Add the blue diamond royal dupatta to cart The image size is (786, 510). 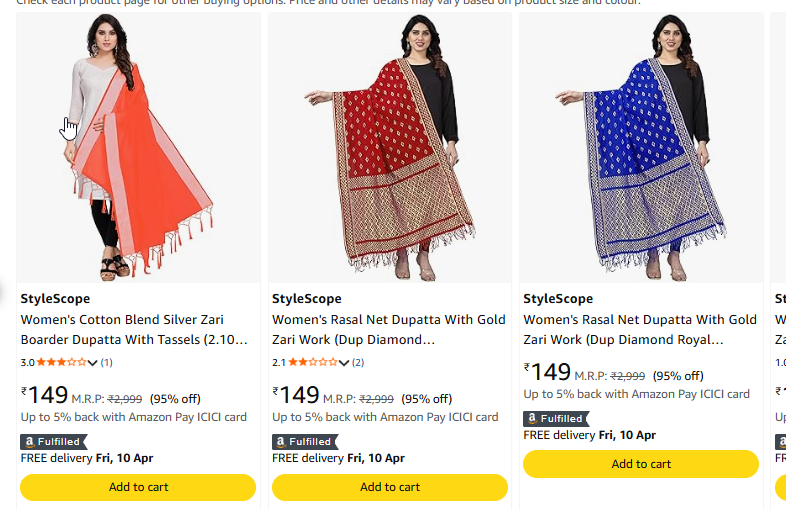coord(641,464)
